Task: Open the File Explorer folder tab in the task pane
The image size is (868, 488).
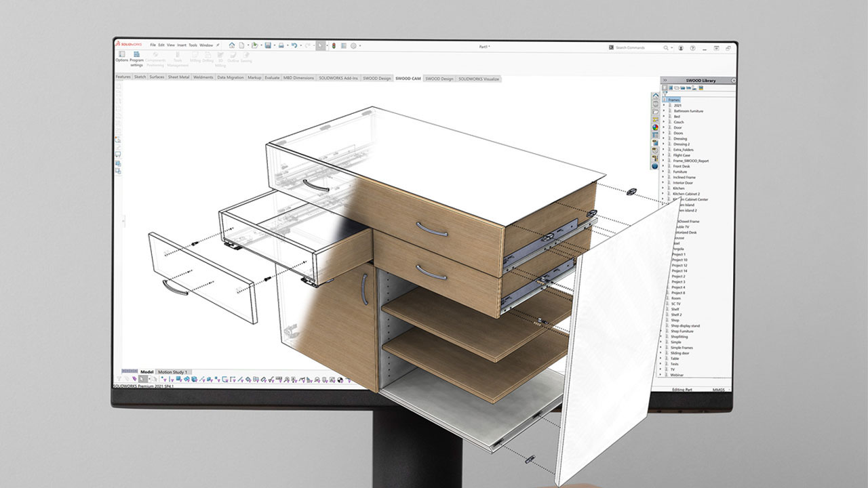Action: click(656, 111)
